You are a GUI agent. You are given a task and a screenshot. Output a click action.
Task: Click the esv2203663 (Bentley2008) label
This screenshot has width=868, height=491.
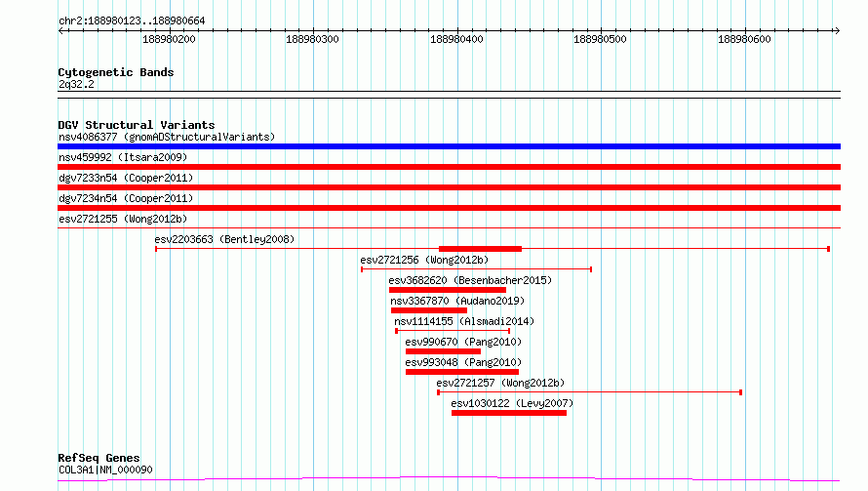click(x=224, y=239)
